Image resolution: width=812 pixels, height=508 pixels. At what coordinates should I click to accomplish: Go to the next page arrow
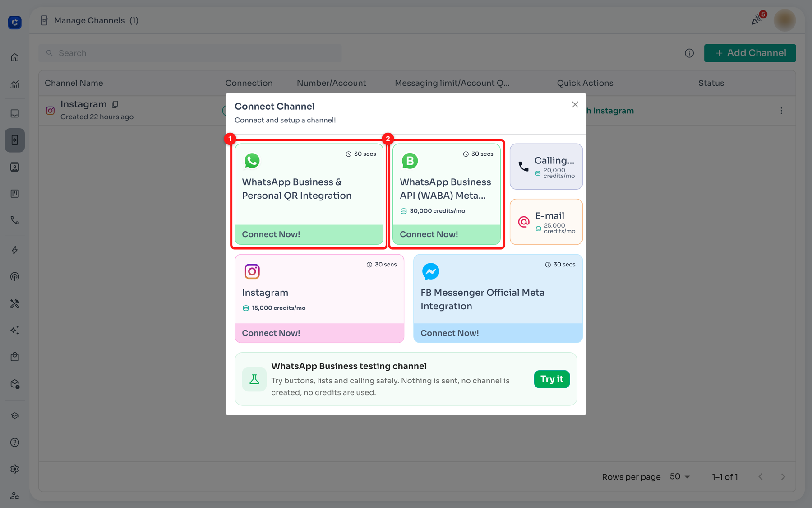click(783, 477)
